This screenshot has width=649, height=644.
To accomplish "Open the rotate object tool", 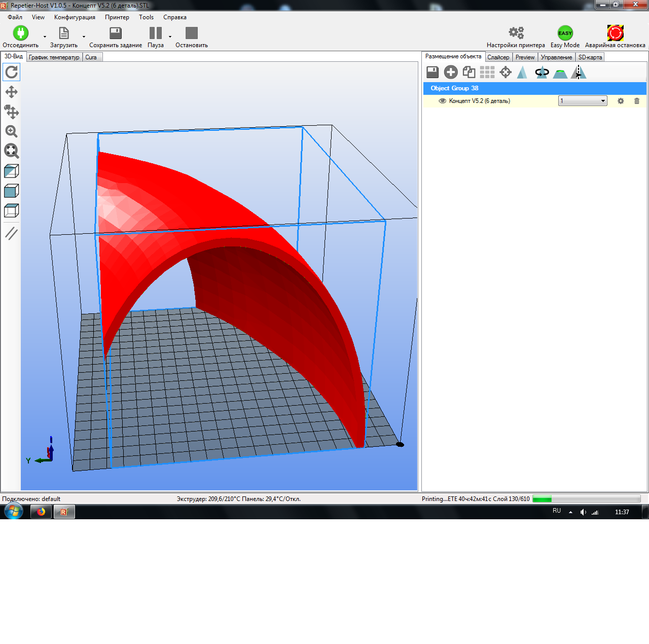I will 542,72.
